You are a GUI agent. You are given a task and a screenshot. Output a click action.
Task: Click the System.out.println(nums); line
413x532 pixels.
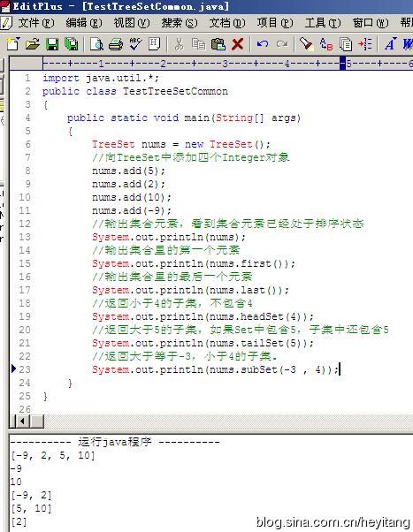(x=168, y=237)
